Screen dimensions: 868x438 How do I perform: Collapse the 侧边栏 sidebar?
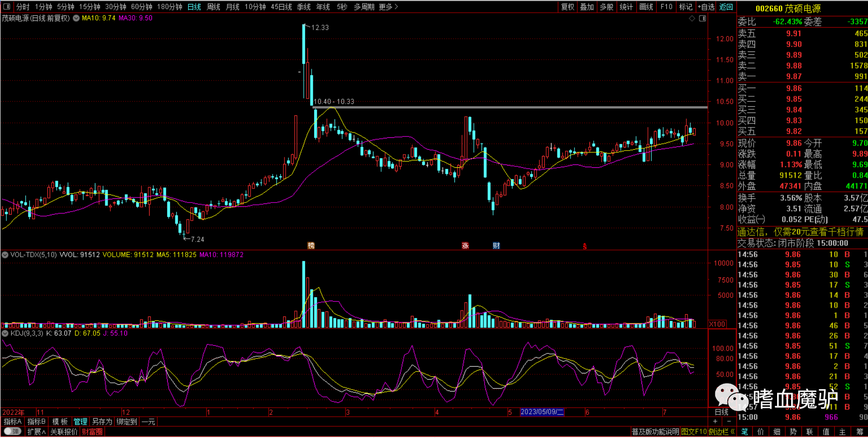722,432
